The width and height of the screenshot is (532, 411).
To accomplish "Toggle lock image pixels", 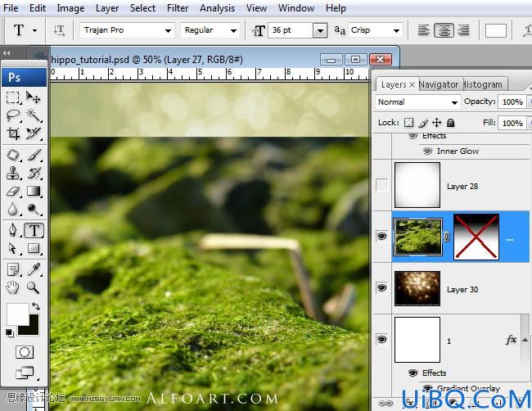I will pos(423,123).
